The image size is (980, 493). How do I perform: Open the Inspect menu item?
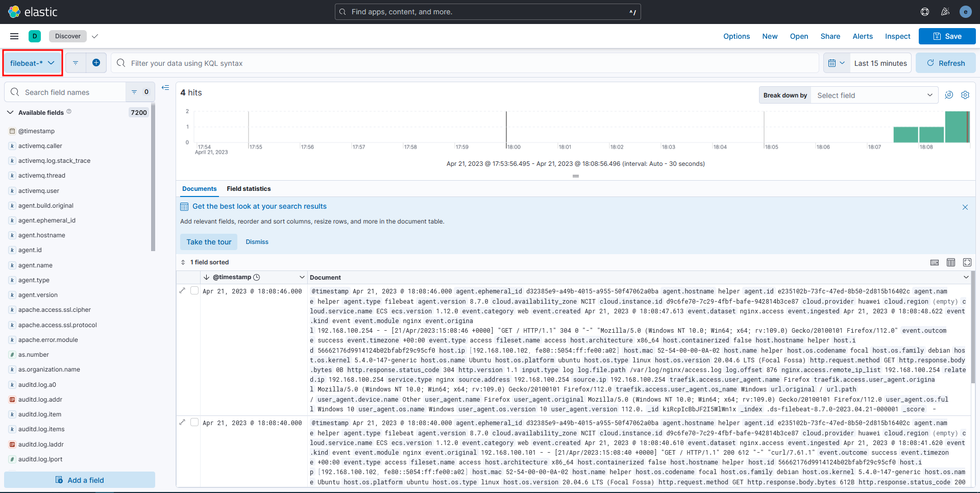coord(897,36)
